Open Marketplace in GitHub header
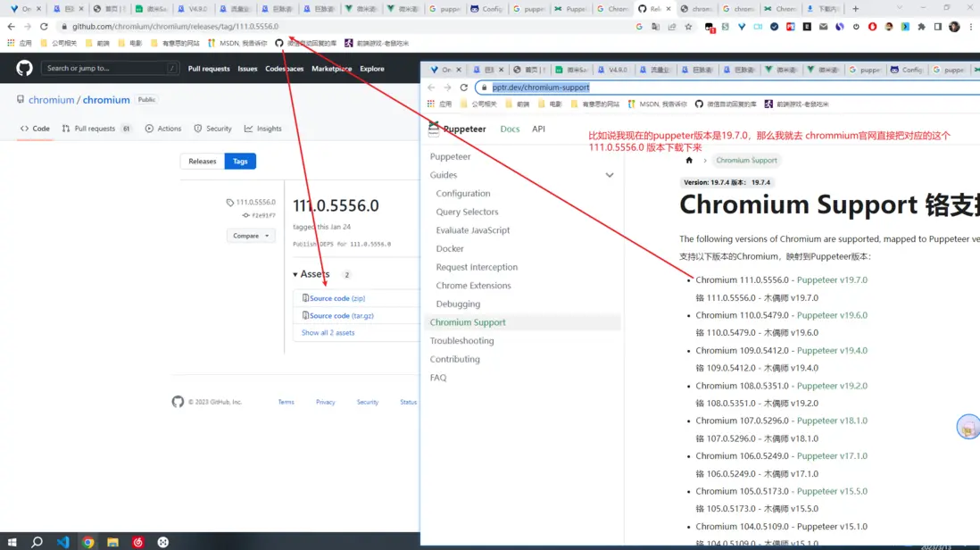The image size is (980, 550). pyautogui.click(x=331, y=69)
